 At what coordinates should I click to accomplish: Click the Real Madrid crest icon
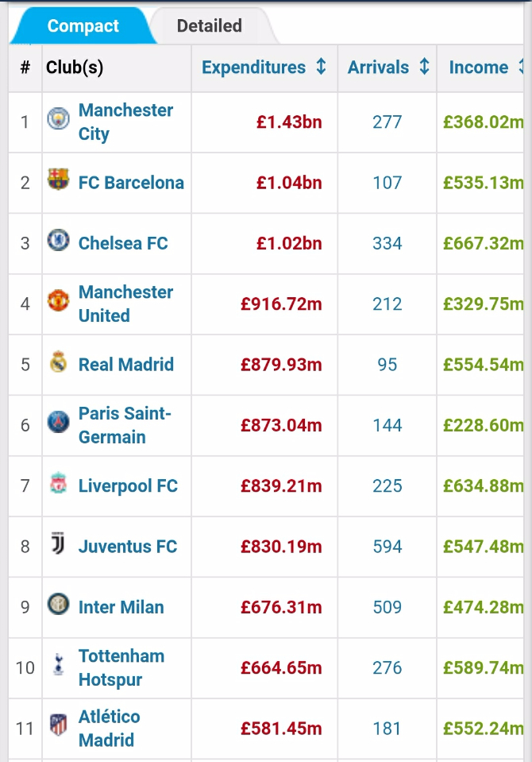tap(58, 362)
